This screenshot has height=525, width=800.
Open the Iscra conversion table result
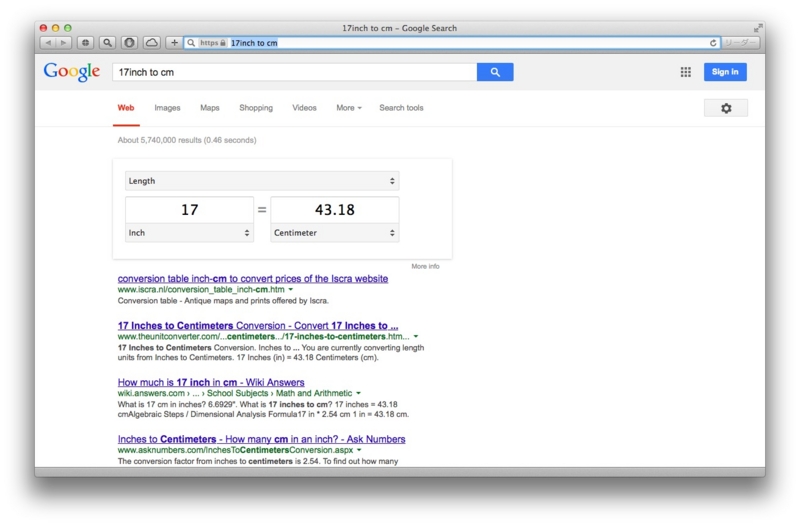pos(253,279)
